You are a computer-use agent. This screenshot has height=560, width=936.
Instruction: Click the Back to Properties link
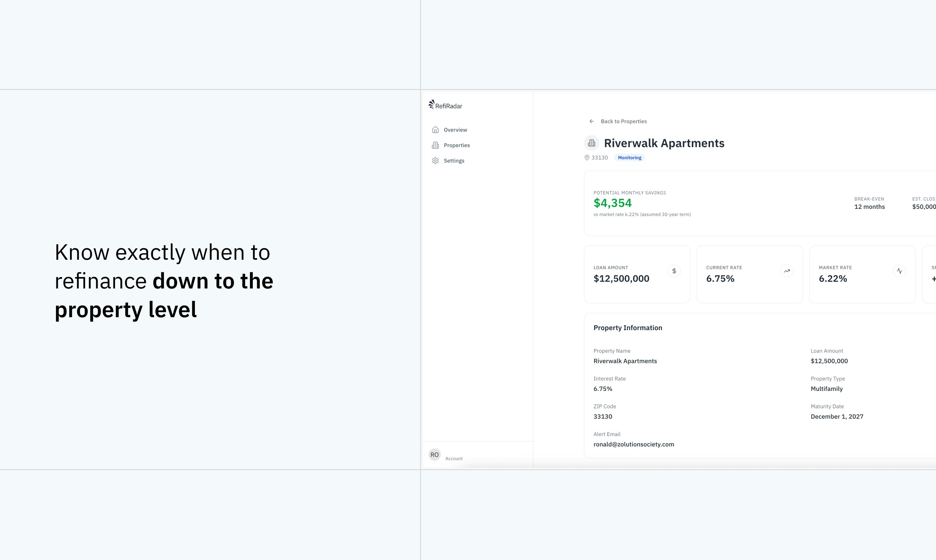(624, 121)
